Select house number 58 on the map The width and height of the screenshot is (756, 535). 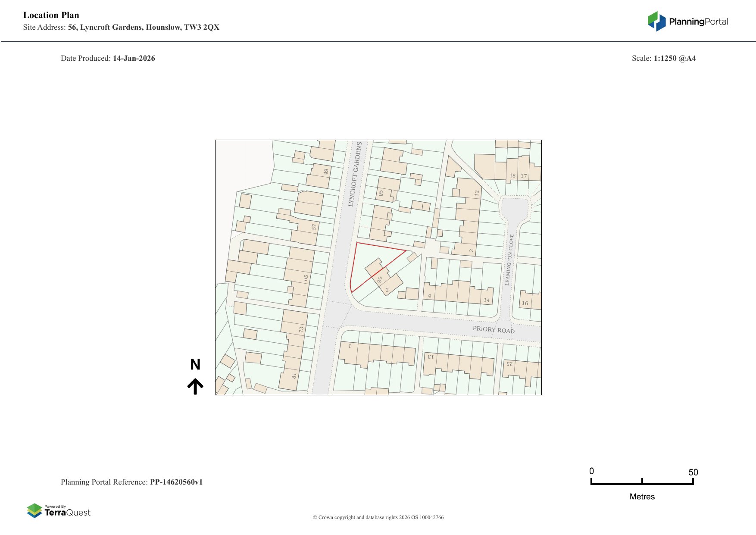[x=380, y=280]
